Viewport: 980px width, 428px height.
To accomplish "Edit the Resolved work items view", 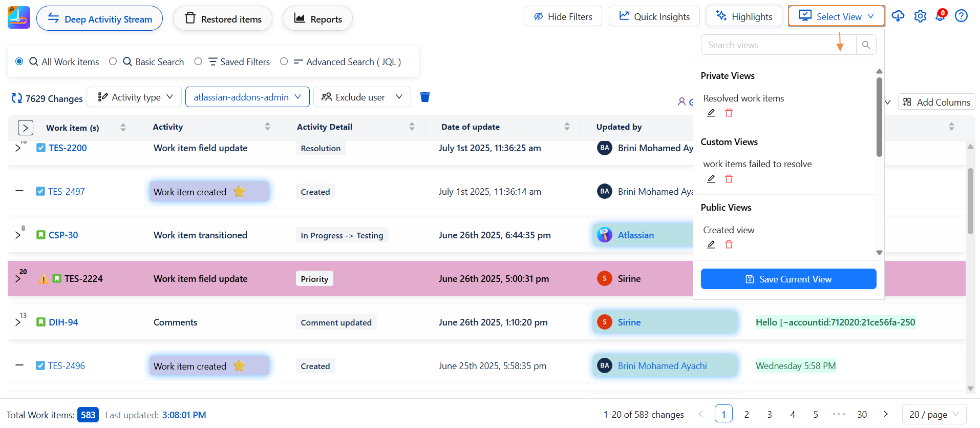I will (x=711, y=113).
